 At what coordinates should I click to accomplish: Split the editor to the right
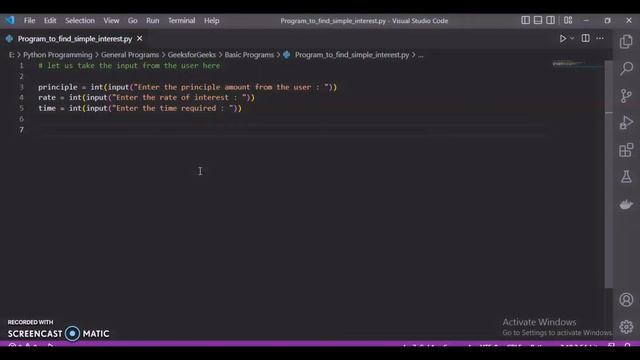coord(585,38)
